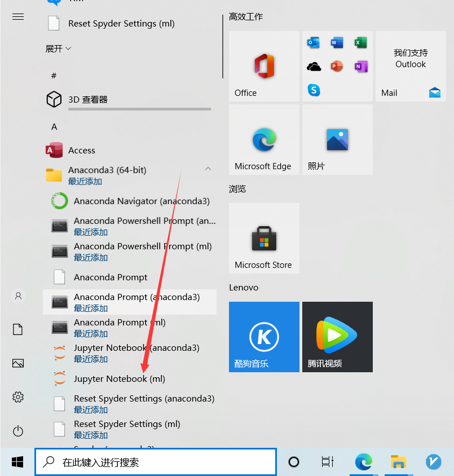Open Documents from the left sidebar
Screen dimensions: 454x476
(18, 329)
